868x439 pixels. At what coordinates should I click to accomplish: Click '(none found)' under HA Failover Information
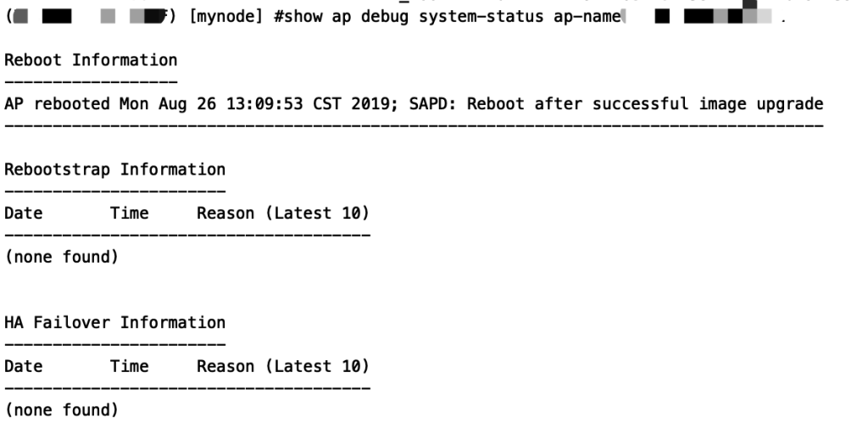click(61, 409)
